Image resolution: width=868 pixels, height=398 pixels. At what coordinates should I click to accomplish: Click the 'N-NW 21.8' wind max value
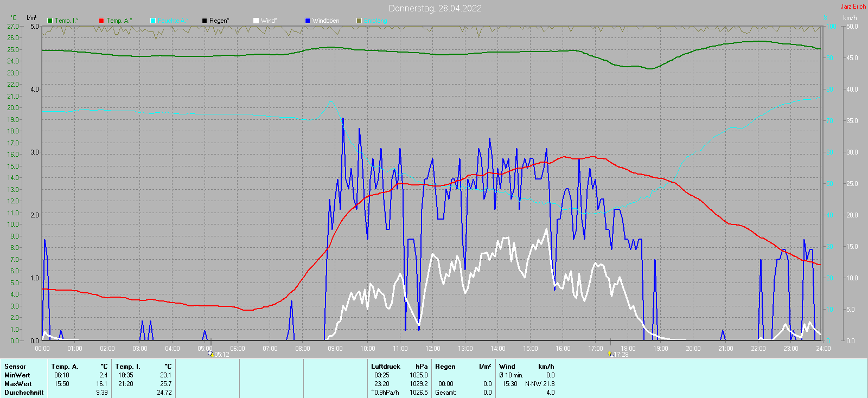coord(539,384)
